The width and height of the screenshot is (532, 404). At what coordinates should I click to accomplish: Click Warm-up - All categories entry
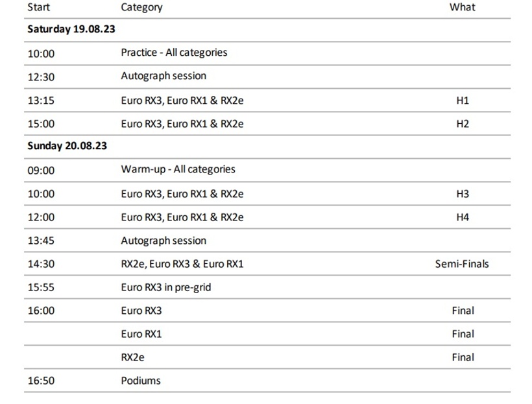pyautogui.click(x=178, y=169)
